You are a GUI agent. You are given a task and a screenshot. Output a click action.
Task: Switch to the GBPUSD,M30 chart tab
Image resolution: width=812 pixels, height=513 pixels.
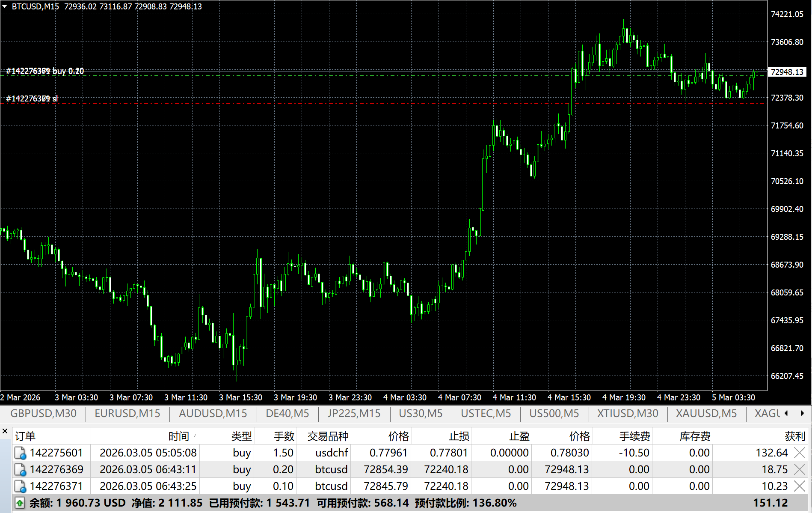[x=43, y=413]
